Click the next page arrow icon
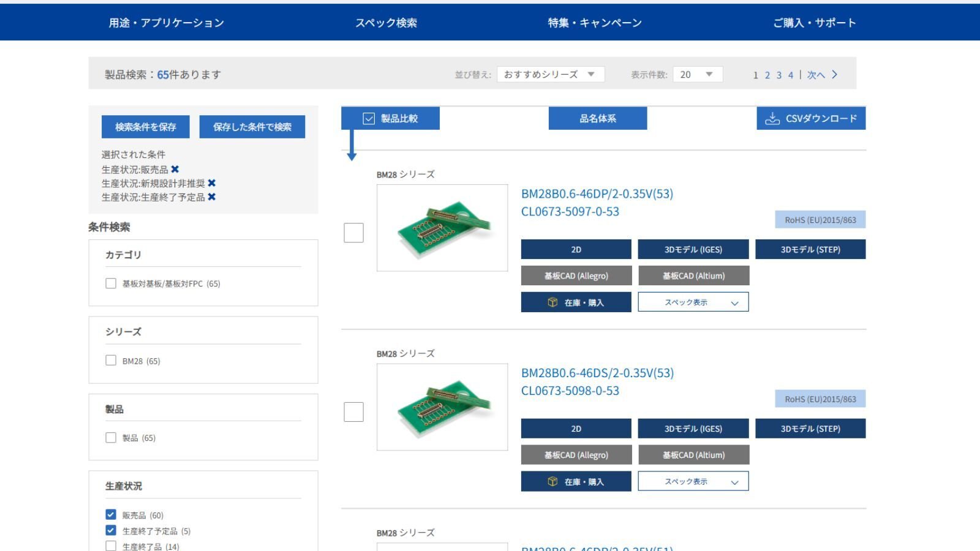 (834, 75)
